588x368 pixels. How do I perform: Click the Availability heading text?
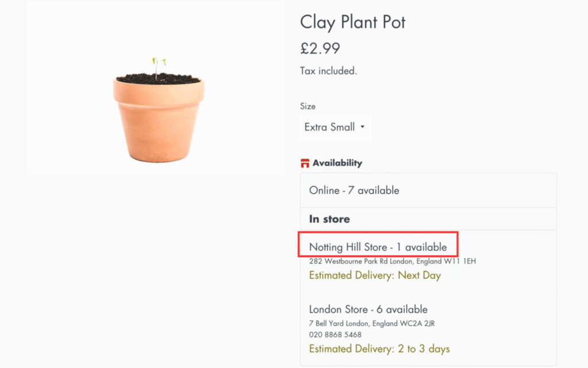pos(337,163)
